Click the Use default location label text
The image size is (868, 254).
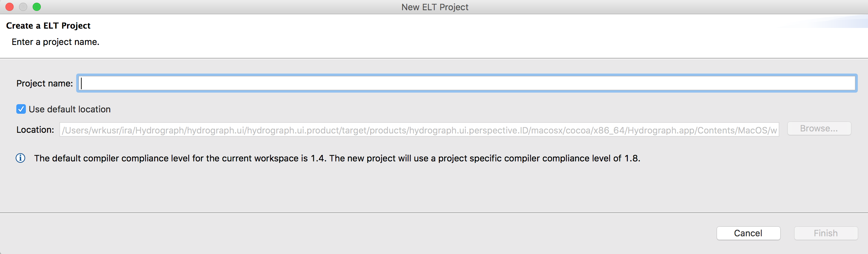click(x=70, y=109)
